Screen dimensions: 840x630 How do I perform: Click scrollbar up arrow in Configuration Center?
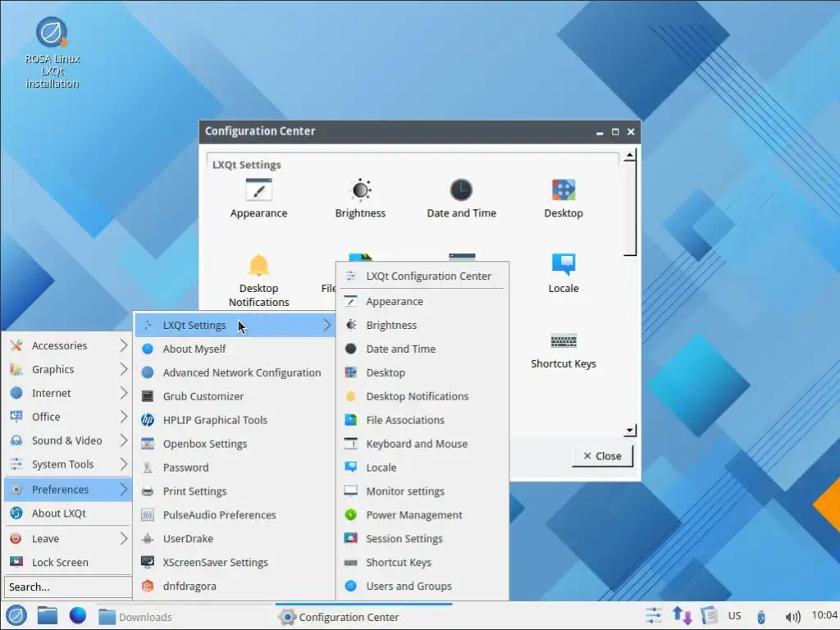pyautogui.click(x=630, y=156)
